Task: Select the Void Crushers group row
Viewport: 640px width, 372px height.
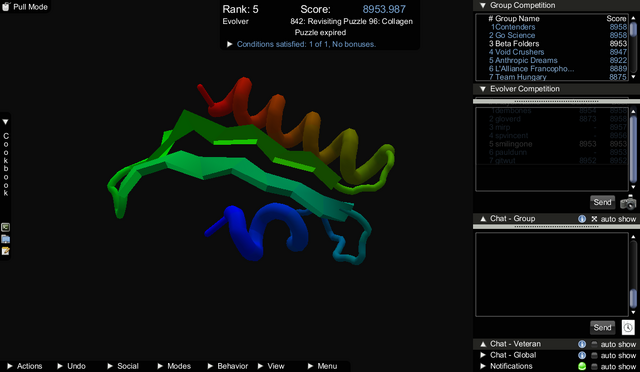Action: [558, 52]
